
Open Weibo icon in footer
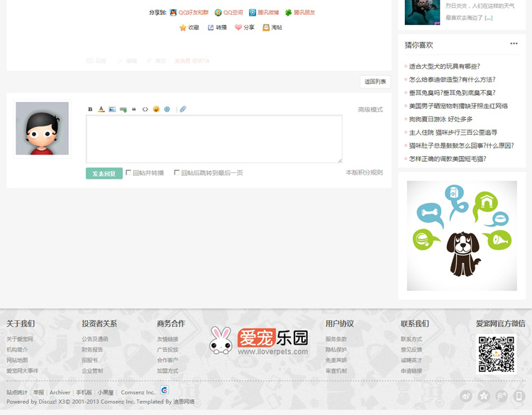click(x=466, y=396)
